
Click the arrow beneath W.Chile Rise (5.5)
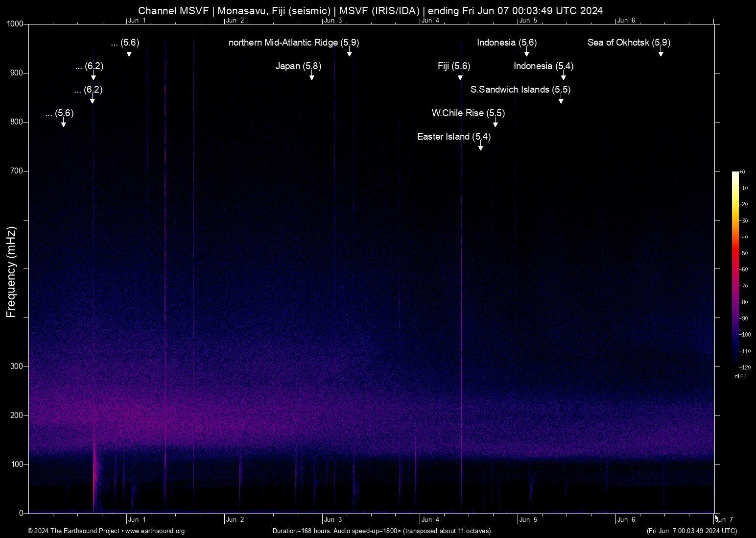[495, 124]
